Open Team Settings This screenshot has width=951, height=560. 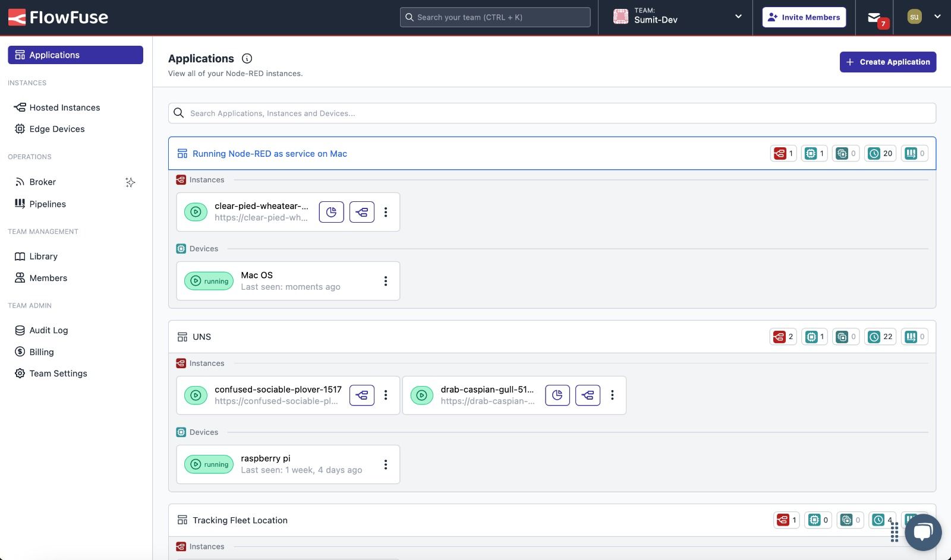coord(58,374)
